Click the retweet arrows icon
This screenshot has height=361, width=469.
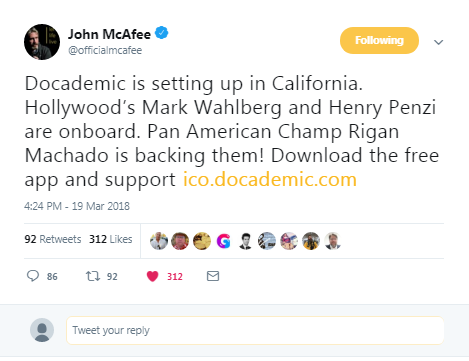93,276
